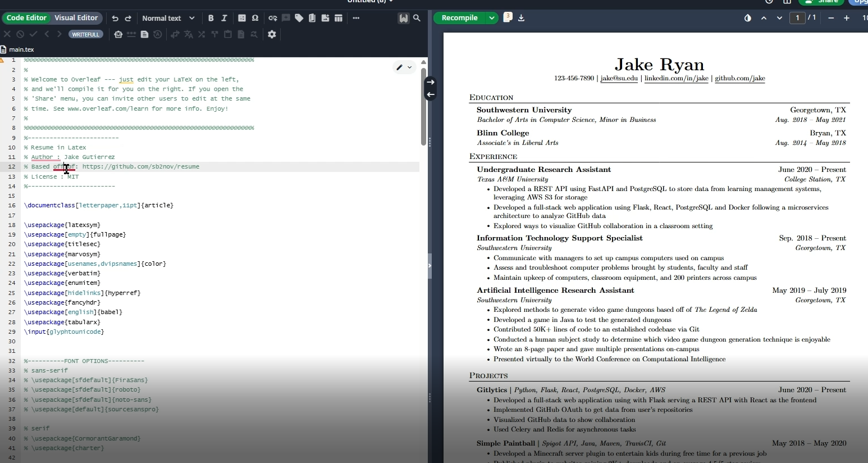Go to next PDF page
868x463 pixels.
[x=779, y=18]
